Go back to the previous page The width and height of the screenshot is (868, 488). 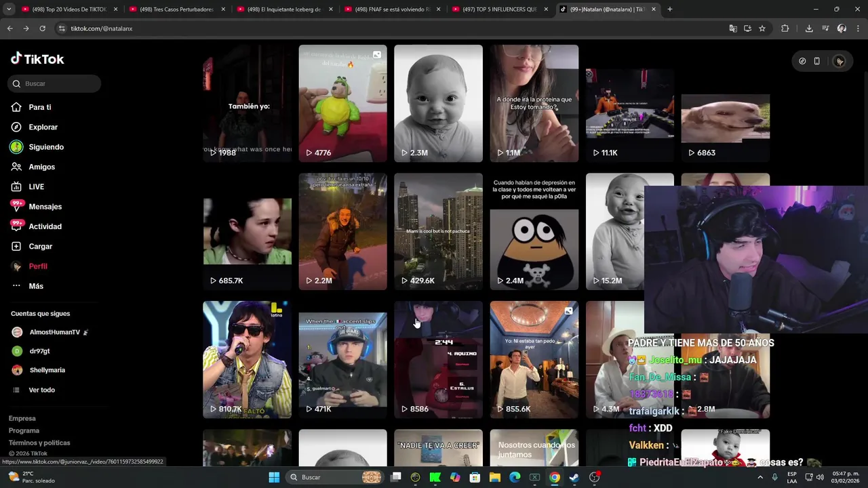(9, 28)
